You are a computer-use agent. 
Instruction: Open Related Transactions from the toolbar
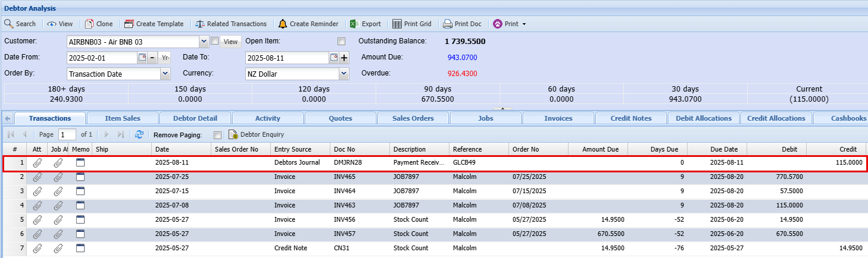coord(229,24)
